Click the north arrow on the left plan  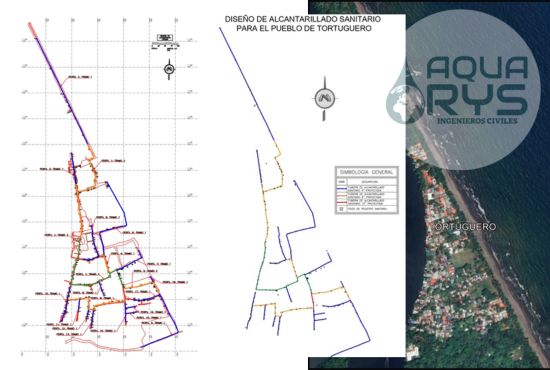click(x=169, y=69)
